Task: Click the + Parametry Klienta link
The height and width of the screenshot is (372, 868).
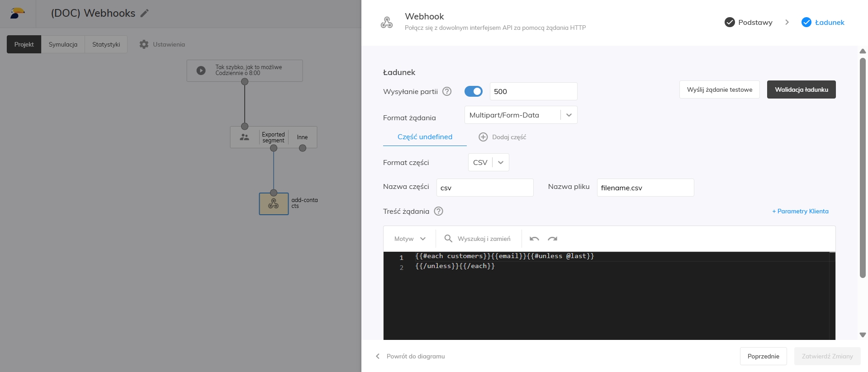Action: click(800, 211)
